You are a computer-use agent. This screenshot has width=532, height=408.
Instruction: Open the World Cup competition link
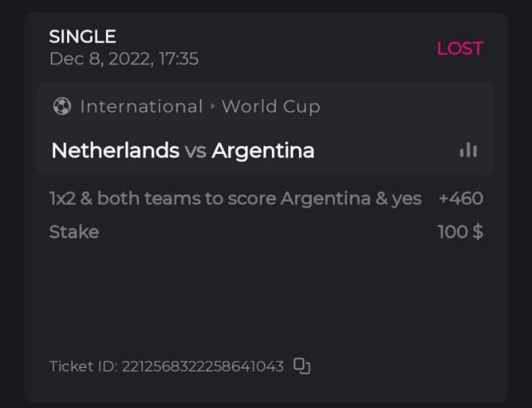271,107
